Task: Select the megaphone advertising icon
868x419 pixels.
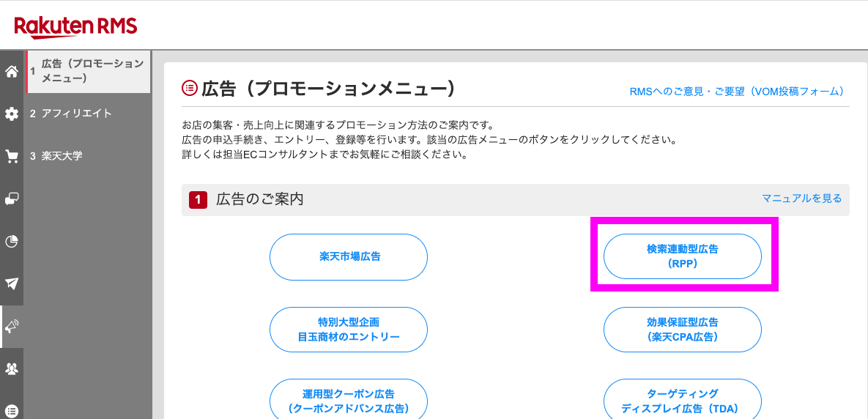Action: [12, 327]
